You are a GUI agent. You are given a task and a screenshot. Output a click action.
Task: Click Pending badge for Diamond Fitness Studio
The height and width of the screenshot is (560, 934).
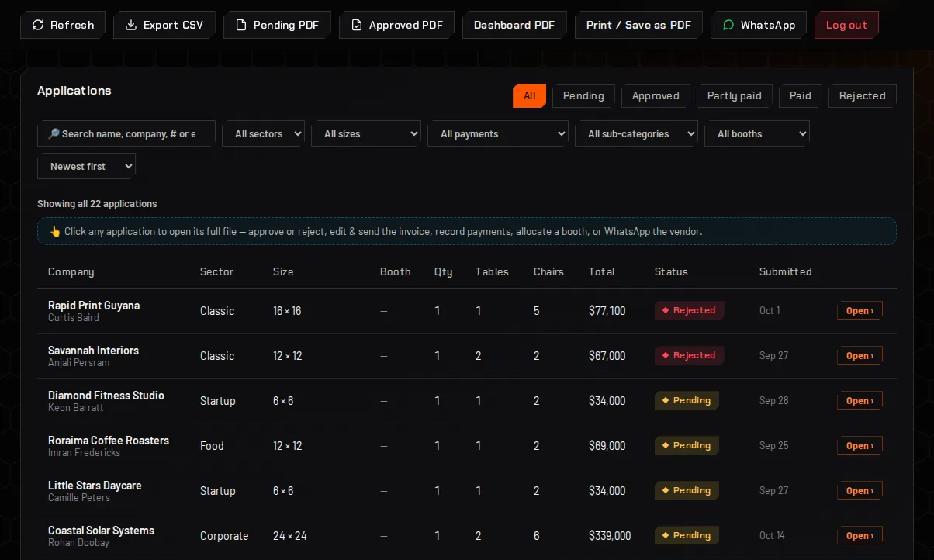(687, 400)
